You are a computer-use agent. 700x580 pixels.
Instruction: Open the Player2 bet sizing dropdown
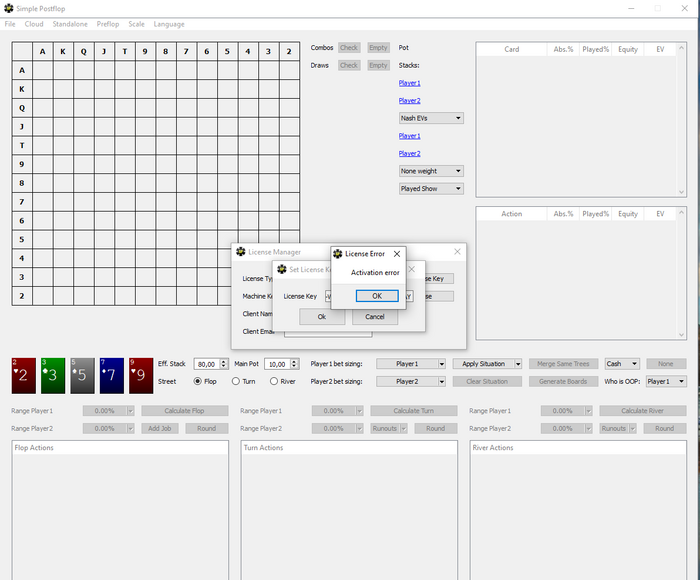[411, 381]
